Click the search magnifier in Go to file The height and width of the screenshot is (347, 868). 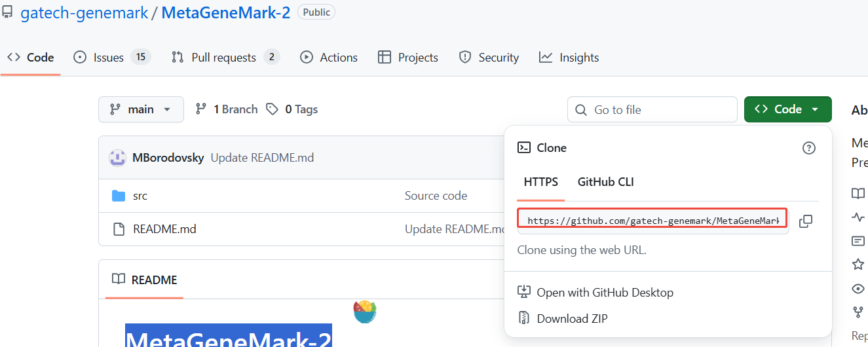click(x=580, y=110)
